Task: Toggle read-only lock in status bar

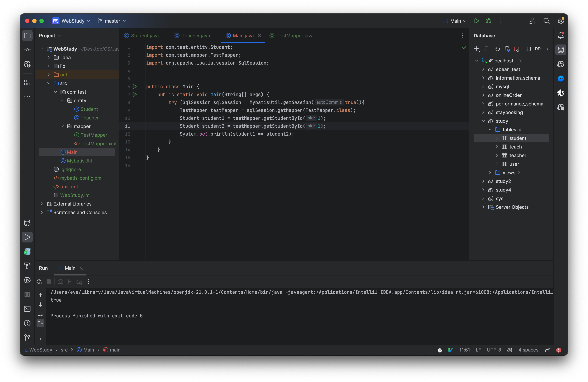Action: pyautogui.click(x=548, y=350)
